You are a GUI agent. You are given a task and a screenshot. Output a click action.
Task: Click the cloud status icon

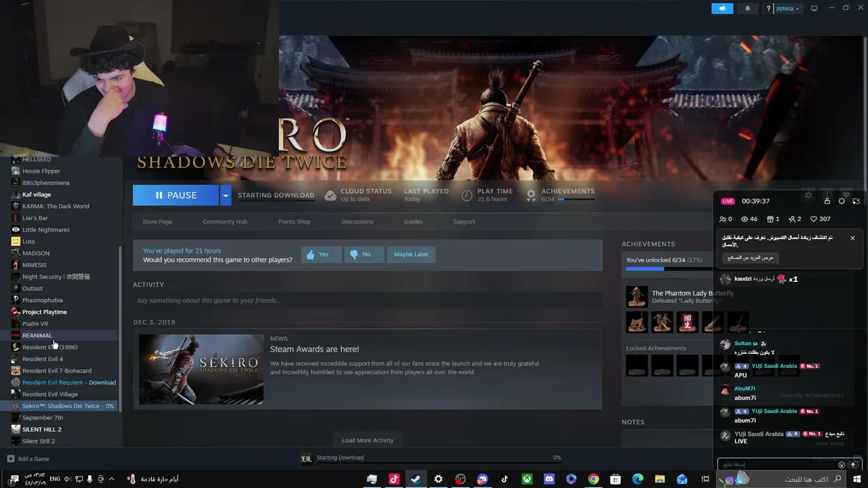[x=330, y=195]
